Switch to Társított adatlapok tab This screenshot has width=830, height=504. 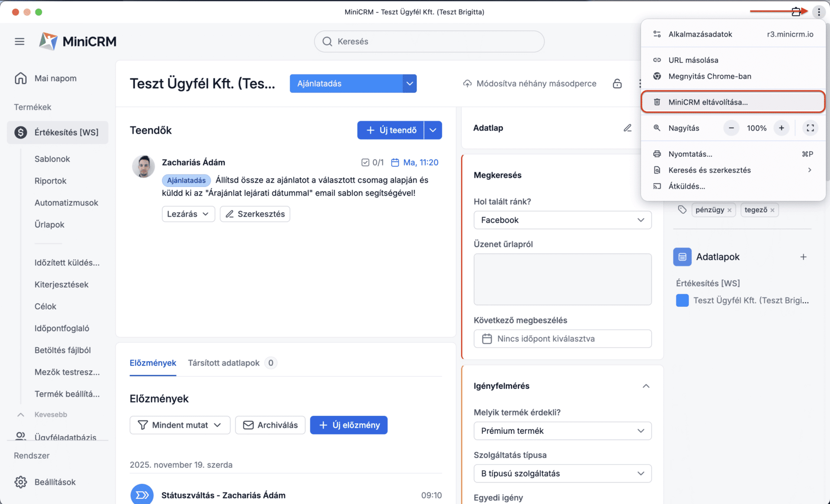[223, 363]
